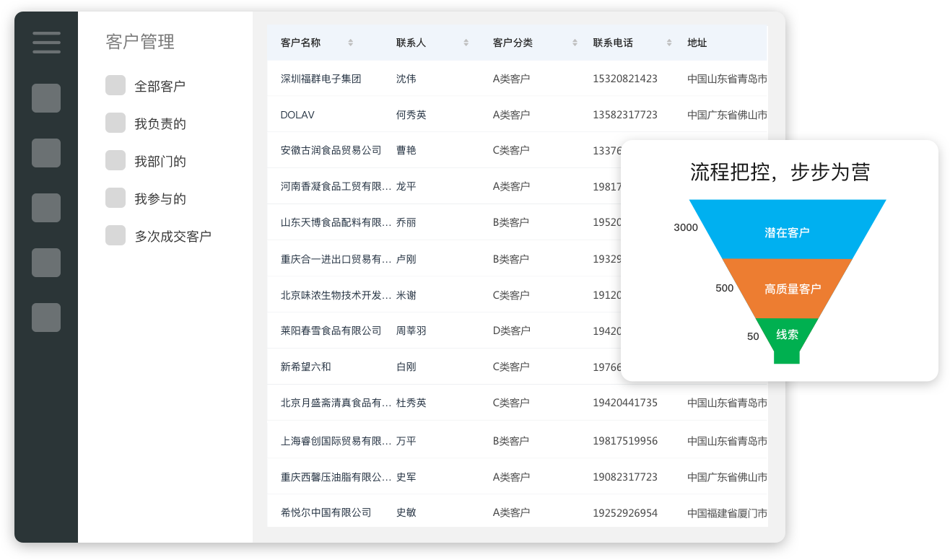Click the blue 潜在客户 funnel segment
The width and height of the screenshot is (950, 560).
pyautogui.click(x=786, y=231)
